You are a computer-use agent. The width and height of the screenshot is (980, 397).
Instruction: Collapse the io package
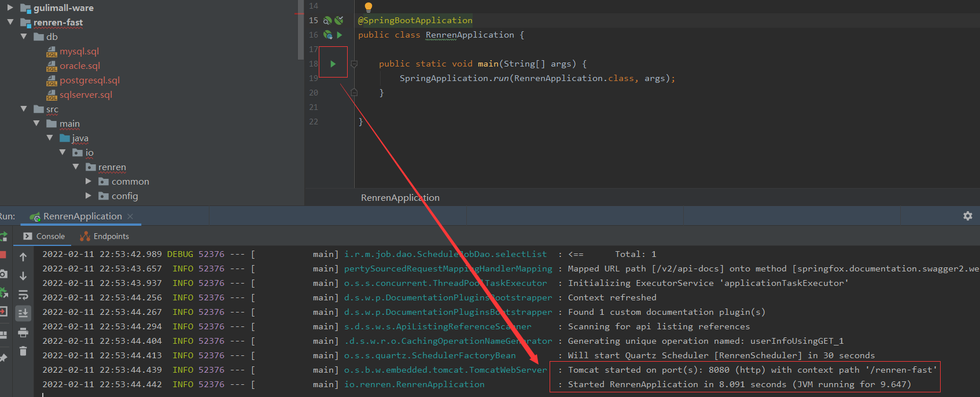(62, 152)
